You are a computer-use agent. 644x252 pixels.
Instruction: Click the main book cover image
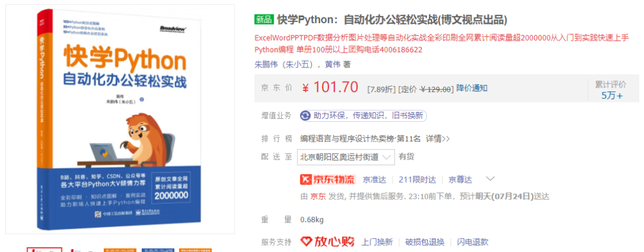pos(120,119)
